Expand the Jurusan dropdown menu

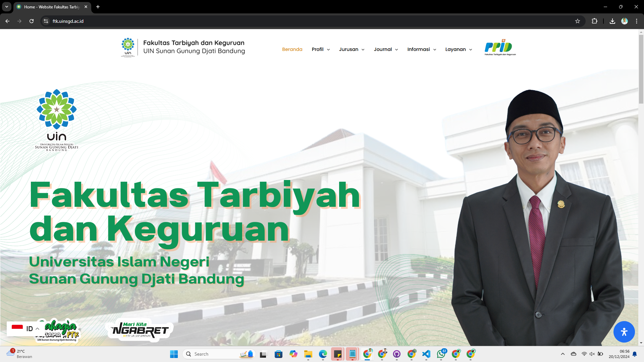(x=352, y=49)
